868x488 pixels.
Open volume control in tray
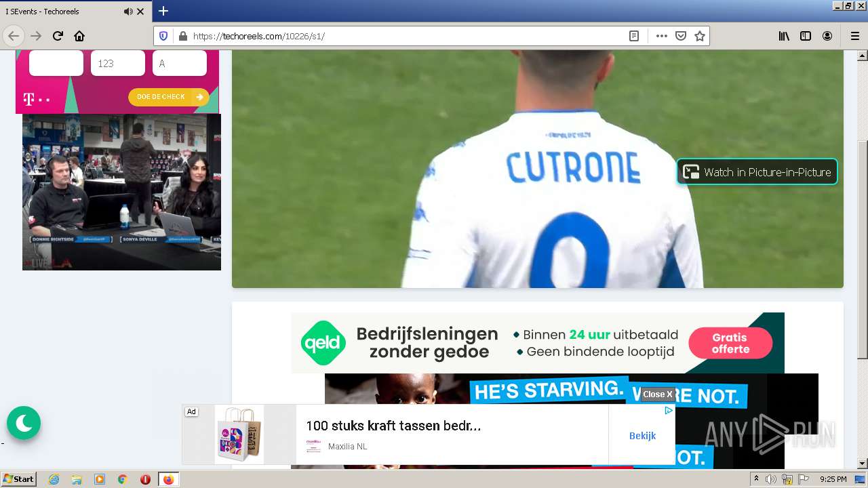[771, 479]
